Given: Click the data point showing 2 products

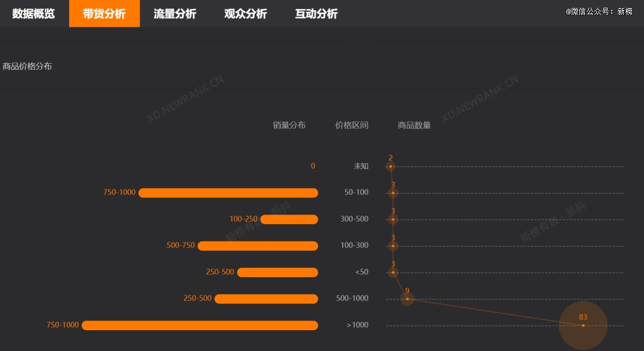Looking at the screenshot, I should click(391, 166).
